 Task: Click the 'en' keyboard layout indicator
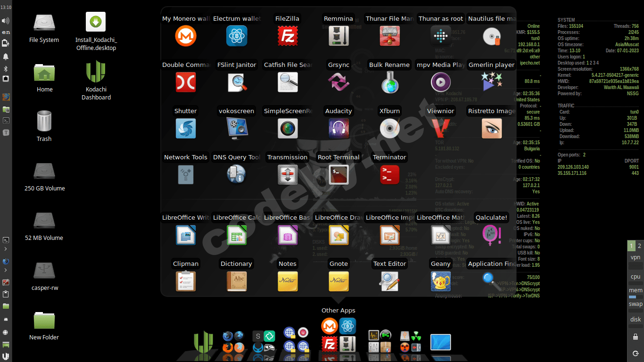click(x=6, y=32)
